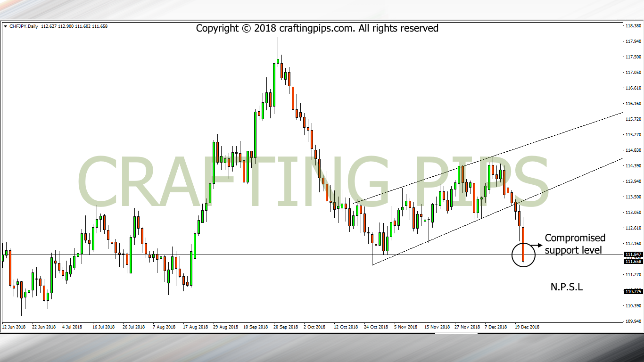Click the 116.160 price axis label
This screenshot has height=362, width=644.
tap(633, 104)
